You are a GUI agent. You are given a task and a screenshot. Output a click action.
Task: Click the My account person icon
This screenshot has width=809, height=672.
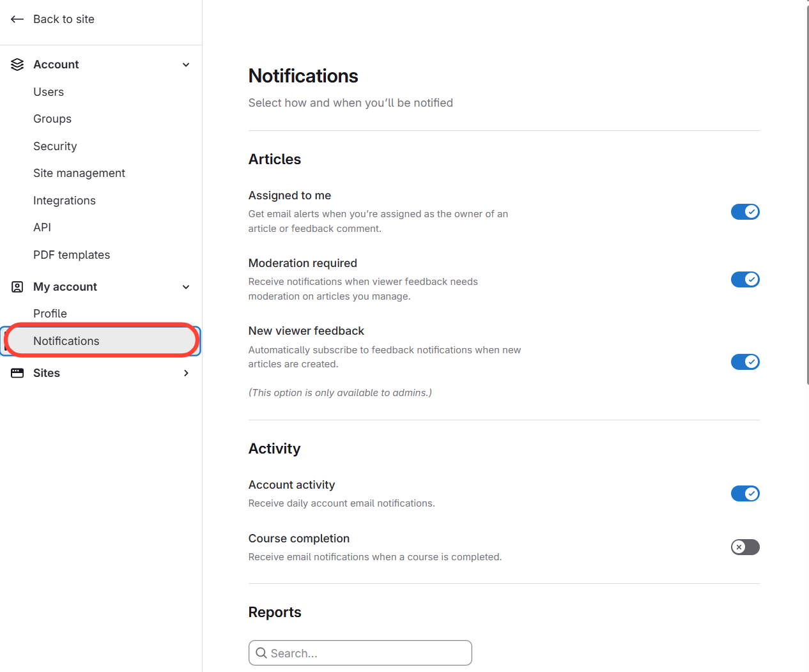(x=17, y=287)
